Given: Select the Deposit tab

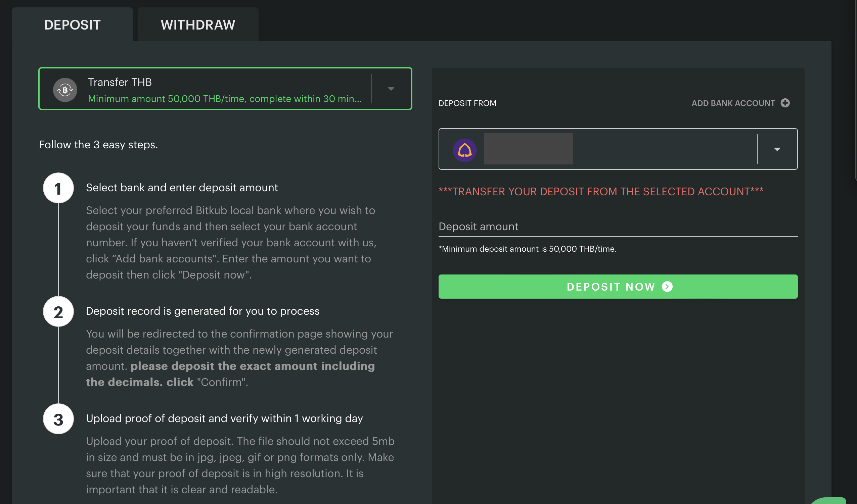Looking at the screenshot, I should click(x=72, y=25).
